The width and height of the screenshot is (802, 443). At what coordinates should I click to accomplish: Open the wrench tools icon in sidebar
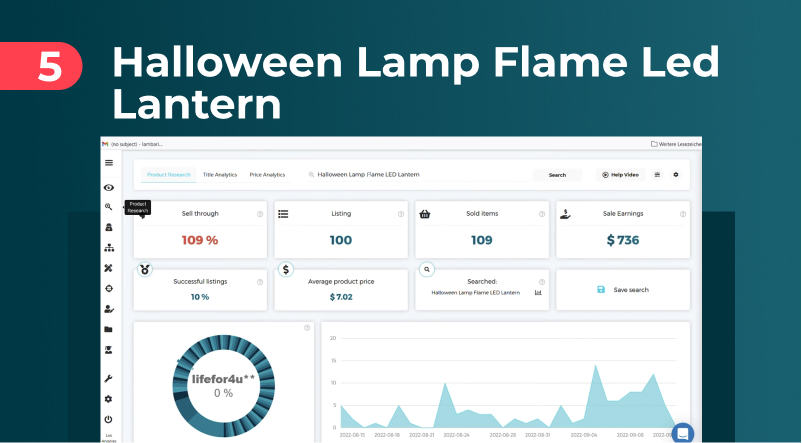108,379
